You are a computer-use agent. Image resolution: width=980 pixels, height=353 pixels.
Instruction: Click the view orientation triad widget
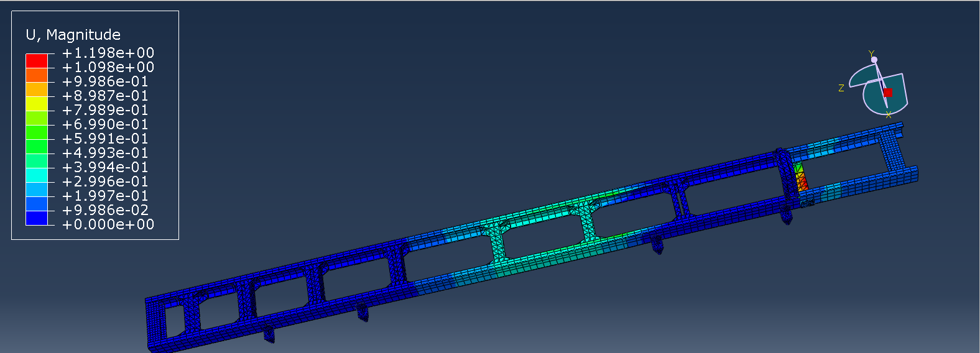(x=877, y=85)
